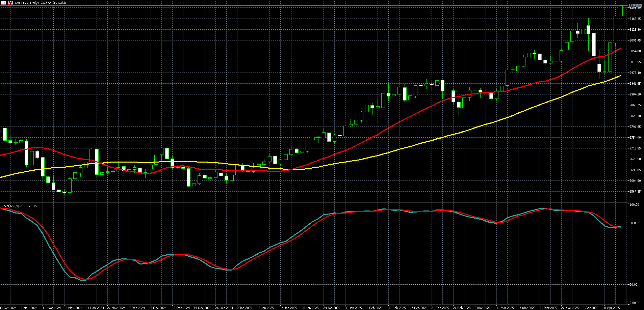Screen dimensions: 644x310
Task: Click the "11 Mar 2025" time axis label
Action: [505, 308]
